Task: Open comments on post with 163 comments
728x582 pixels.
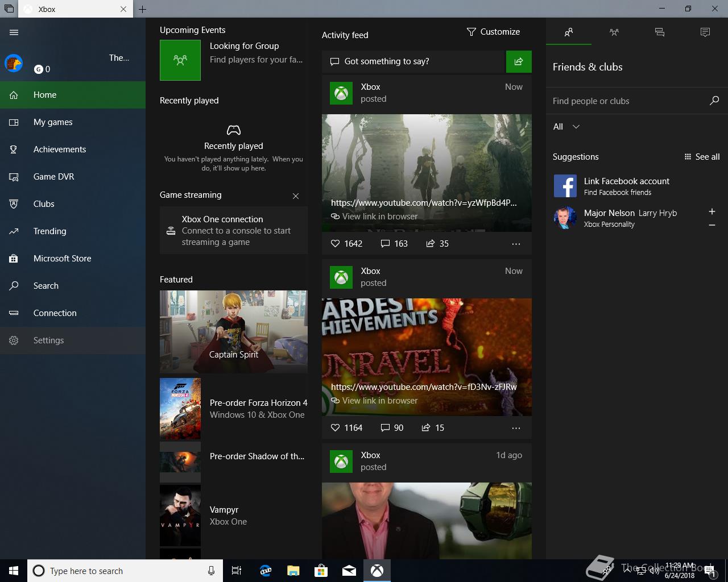Action: [x=394, y=244]
